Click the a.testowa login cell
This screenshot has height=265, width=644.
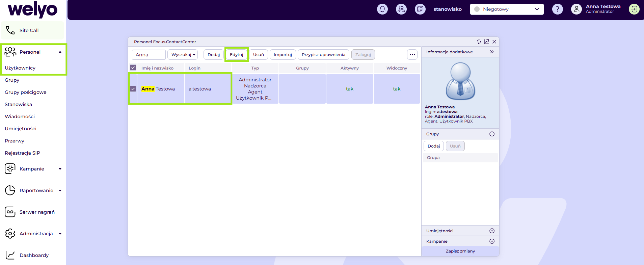[x=208, y=89]
